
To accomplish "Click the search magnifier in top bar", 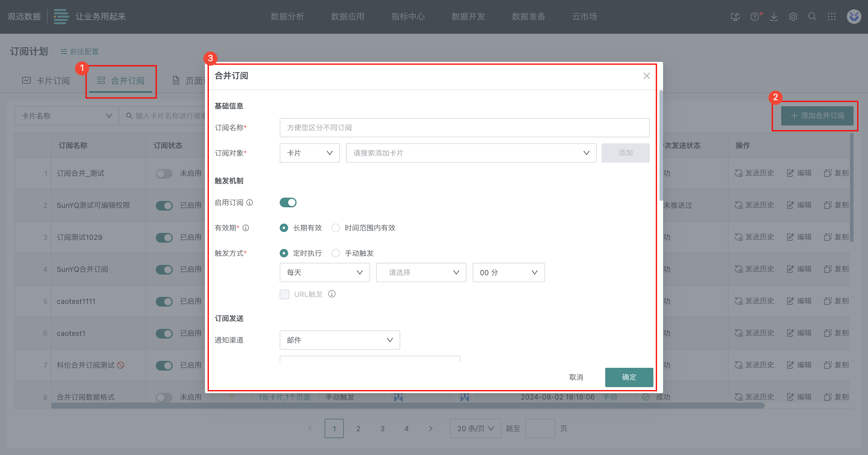I will pos(812,17).
